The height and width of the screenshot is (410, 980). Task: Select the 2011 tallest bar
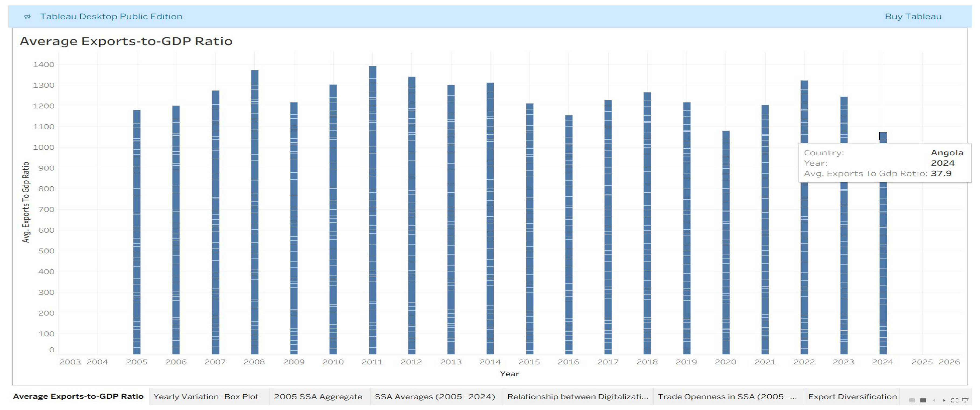(373, 209)
